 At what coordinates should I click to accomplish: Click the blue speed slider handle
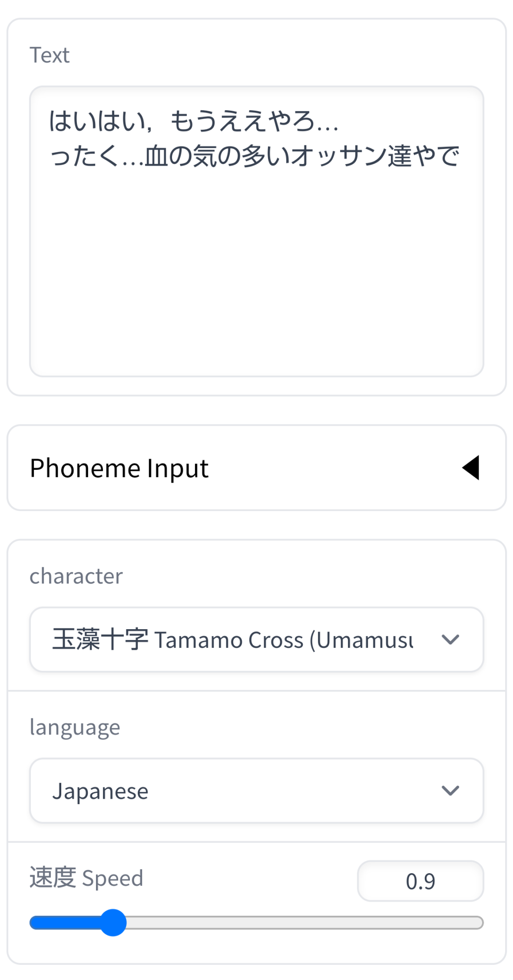(x=113, y=923)
